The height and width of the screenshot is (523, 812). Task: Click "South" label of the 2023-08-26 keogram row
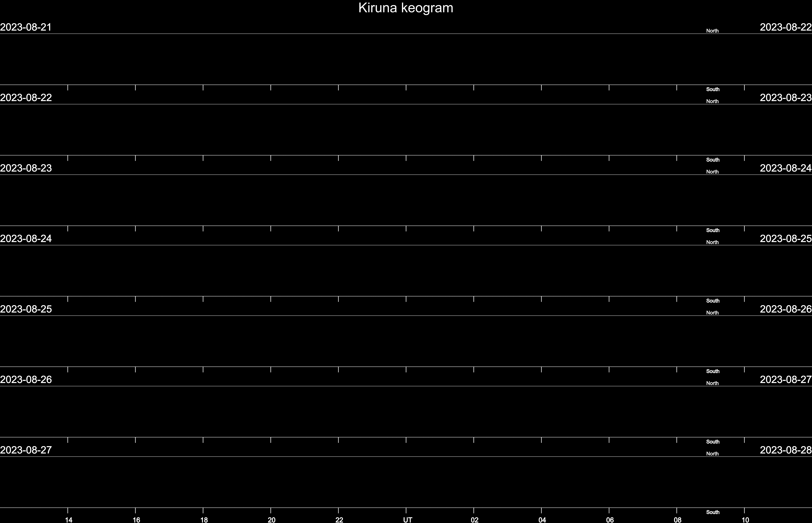[713, 442]
